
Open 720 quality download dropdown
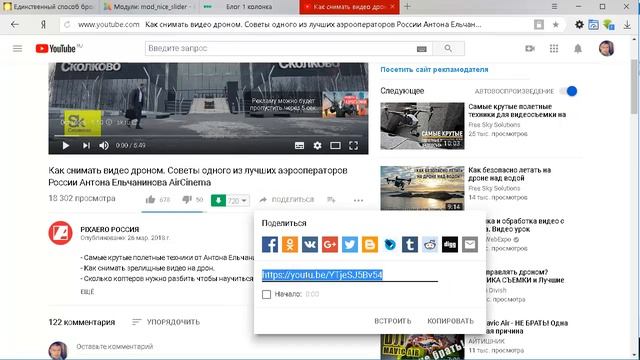point(238,200)
